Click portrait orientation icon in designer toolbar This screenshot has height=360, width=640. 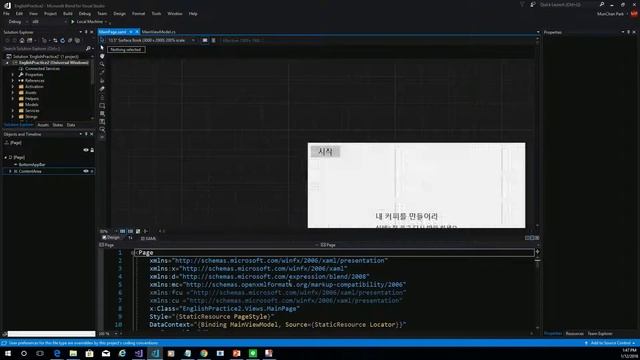point(213,40)
